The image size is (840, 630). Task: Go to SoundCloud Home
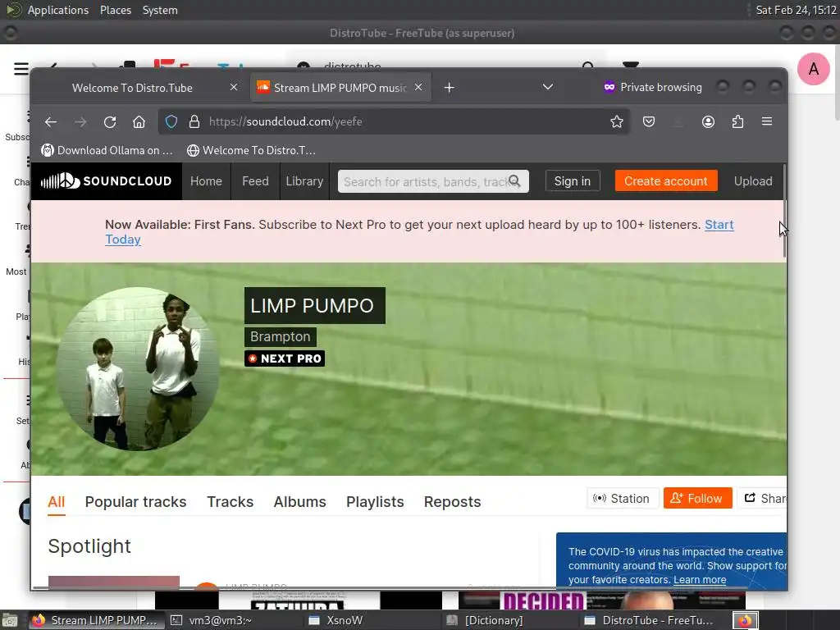pyautogui.click(x=206, y=181)
